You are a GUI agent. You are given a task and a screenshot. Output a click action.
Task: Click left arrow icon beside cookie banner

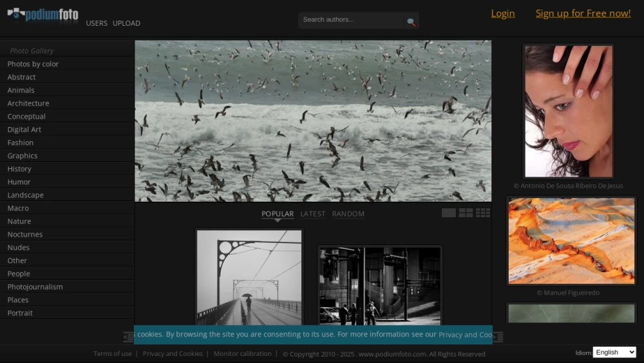tap(129, 337)
